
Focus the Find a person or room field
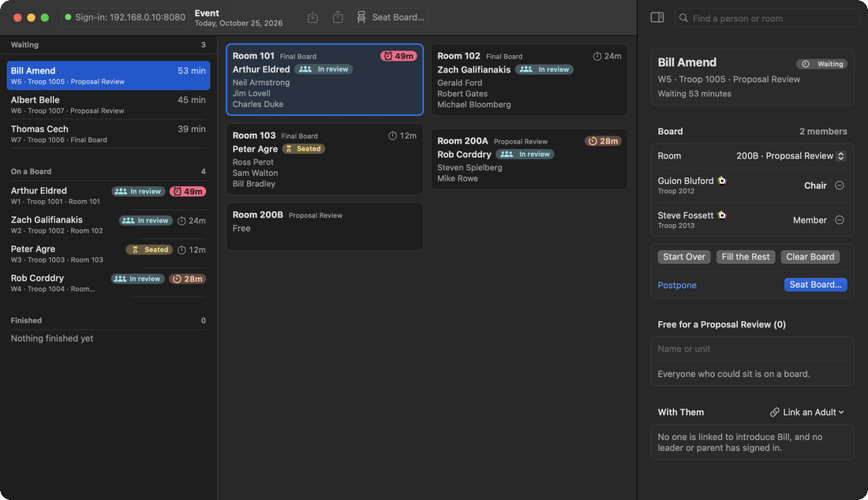(767, 18)
